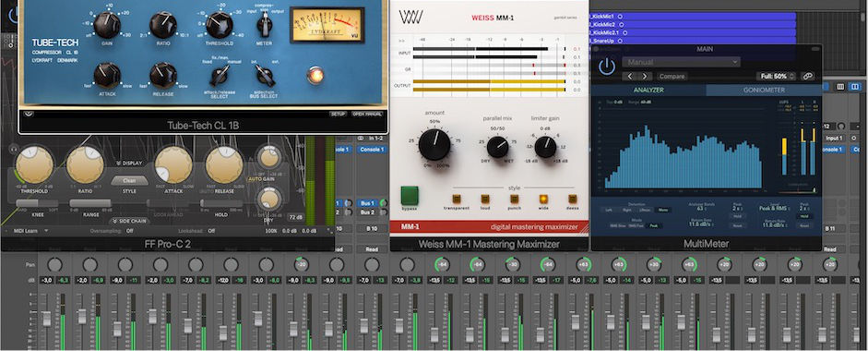The height and width of the screenshot is (351, 868).
Task: Go to next preset in MultiMeter
Action: (x=645, y=76)
